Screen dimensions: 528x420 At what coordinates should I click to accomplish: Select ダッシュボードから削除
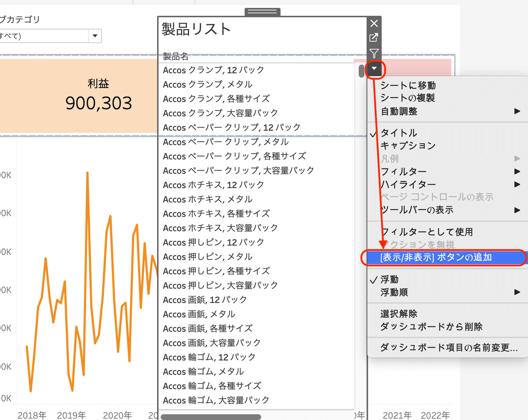tap(447, 327)
